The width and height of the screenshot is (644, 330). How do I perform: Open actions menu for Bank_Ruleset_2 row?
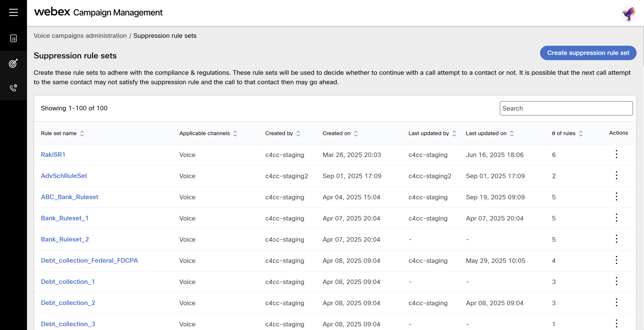coord(616,239)
